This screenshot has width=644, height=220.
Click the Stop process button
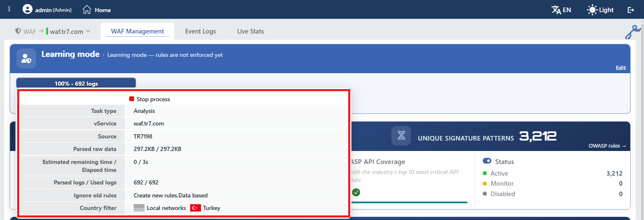pos(150,99)
